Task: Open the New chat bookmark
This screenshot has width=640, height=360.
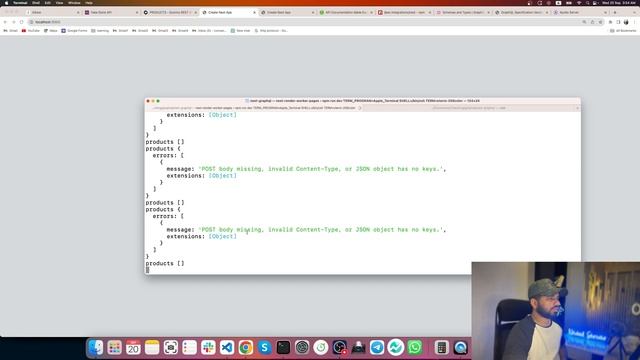Action: pyautogui.click(x=240, y=31)
